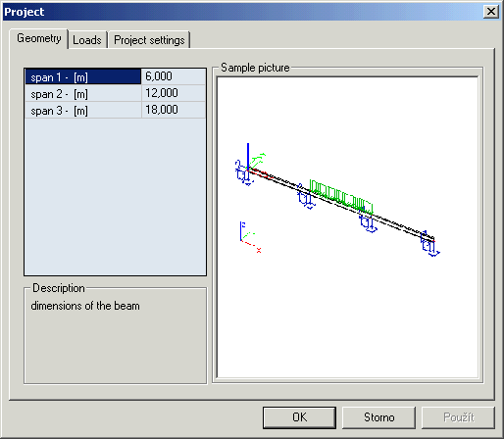Click the green distributed load in sample picture
The image size is (504, 439).
point(341,197)
